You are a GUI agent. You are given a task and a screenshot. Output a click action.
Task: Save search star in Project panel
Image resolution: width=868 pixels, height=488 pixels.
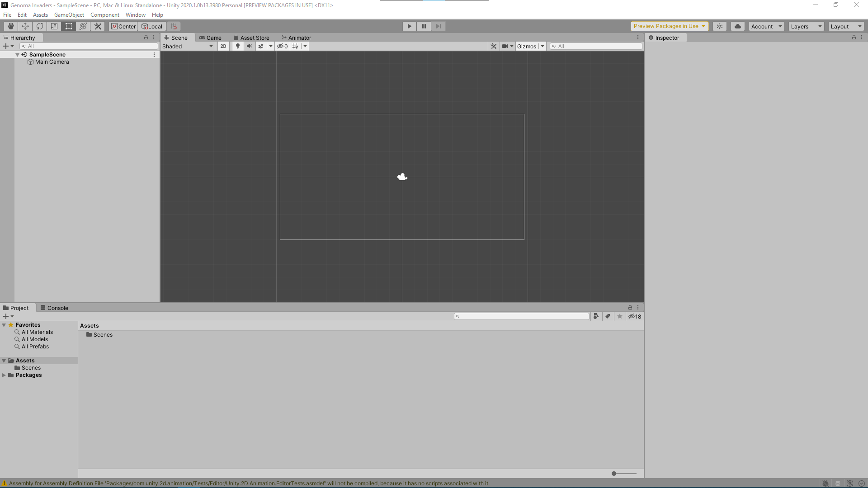tap(620, 316)
